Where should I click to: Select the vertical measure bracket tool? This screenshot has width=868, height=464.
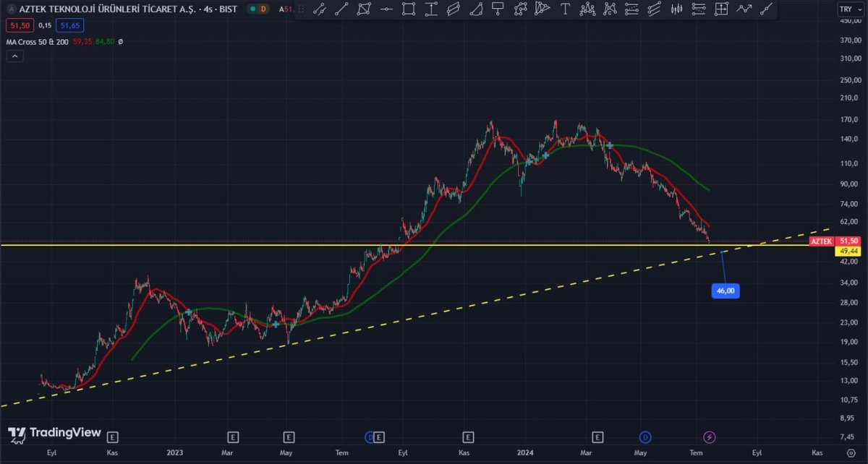pos(431,9)
